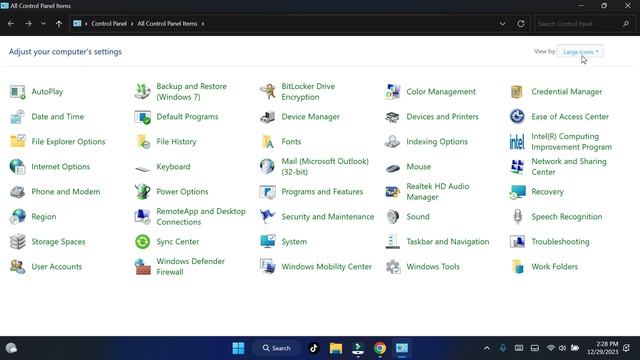Open the File History icon

[x=142, y=142]
